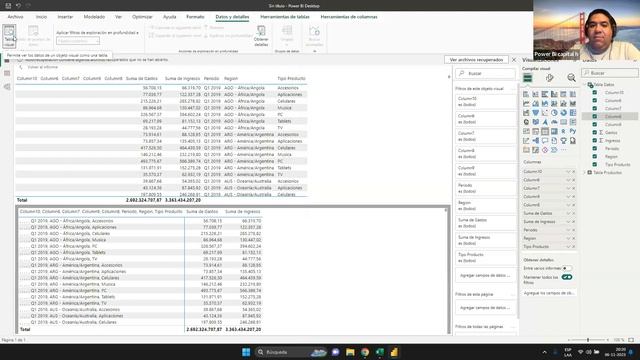Choose the Funnel chart visualization
Screen dimensions: 640x360
tap(536, 113)
